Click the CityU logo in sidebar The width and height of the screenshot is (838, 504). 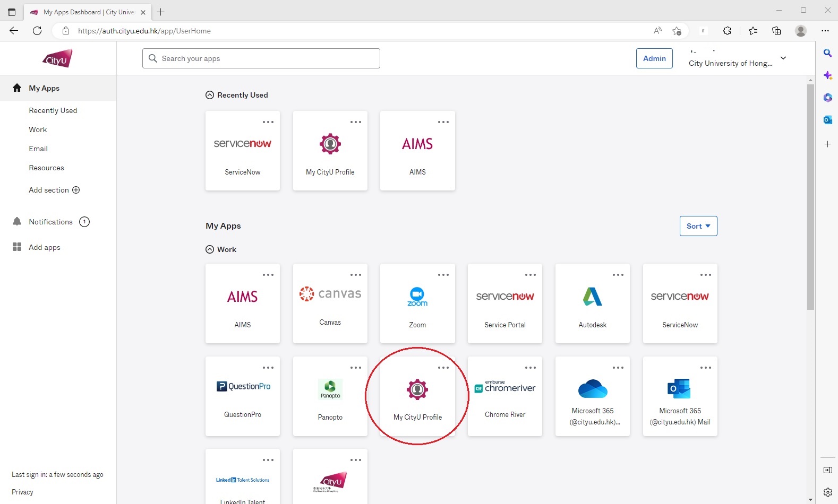(57, 58)
